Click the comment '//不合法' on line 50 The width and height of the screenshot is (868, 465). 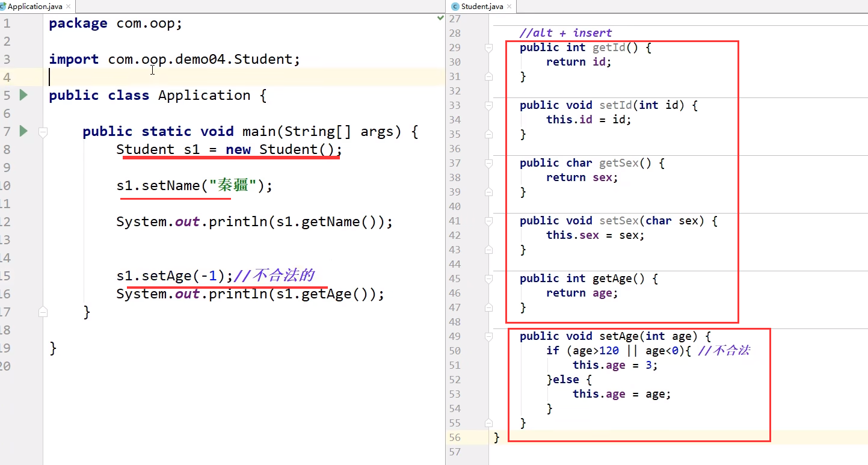724,351
